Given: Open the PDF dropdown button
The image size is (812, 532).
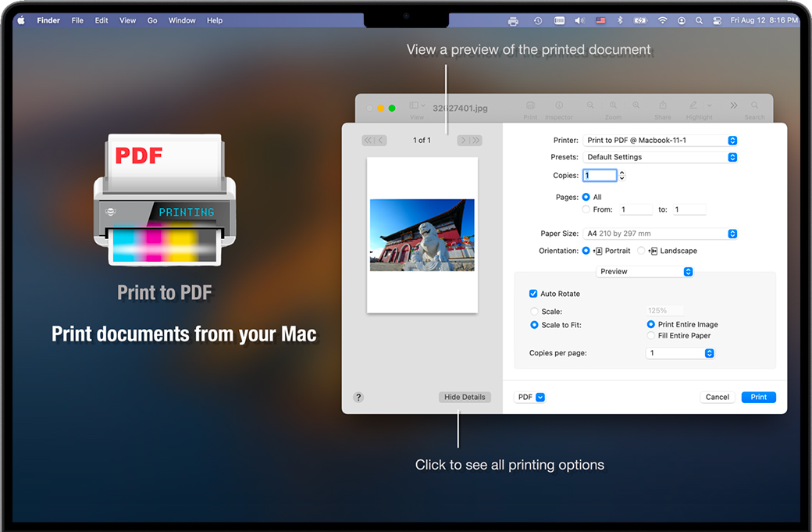Looking at the screenshot, I should [529, 398].
